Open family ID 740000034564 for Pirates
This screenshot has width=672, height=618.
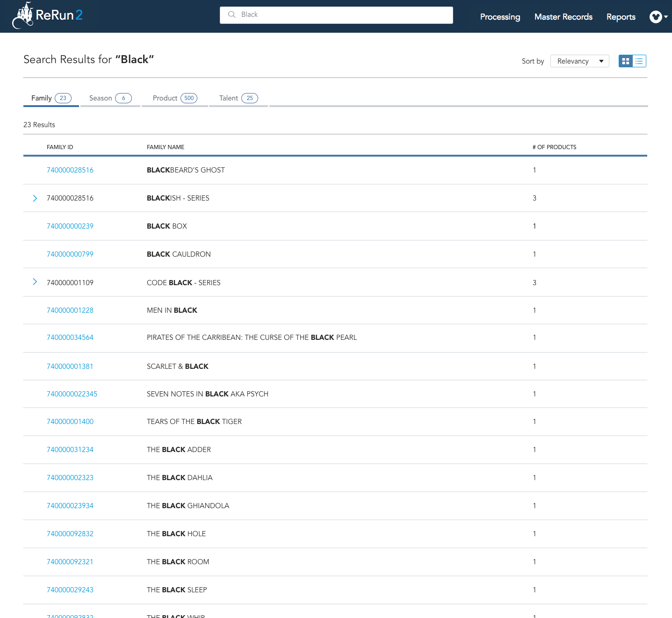70,338
